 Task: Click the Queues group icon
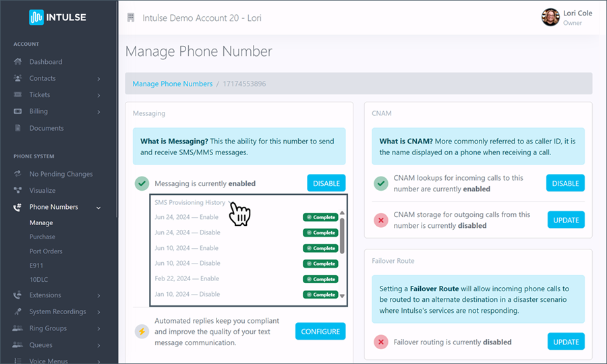[18, 344]
